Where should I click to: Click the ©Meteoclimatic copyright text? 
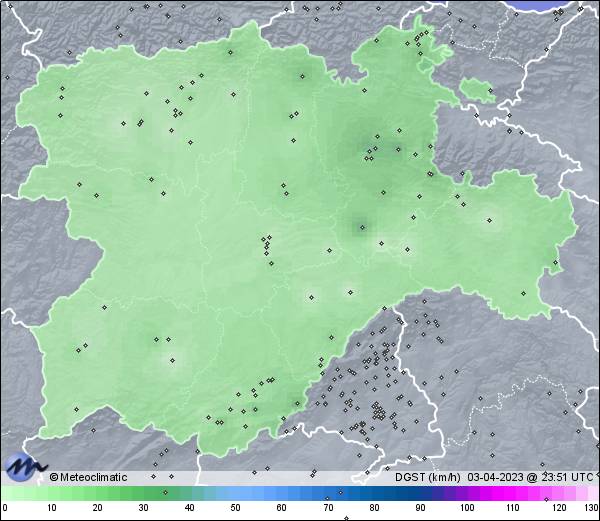[x=88, y=477]
